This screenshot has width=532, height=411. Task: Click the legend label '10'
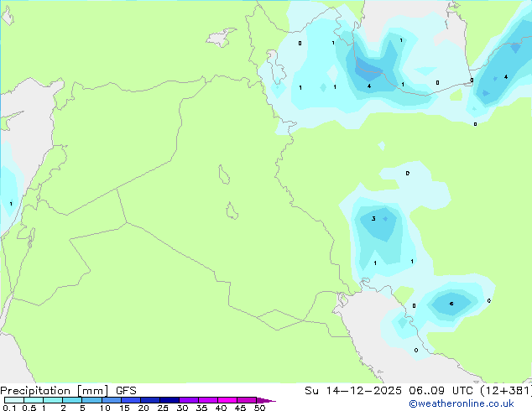tap(105, 408)
